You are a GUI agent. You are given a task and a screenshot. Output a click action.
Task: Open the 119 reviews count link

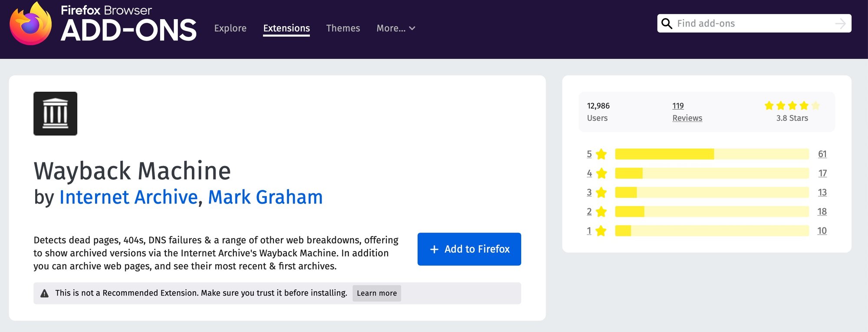tap(678, 106)
